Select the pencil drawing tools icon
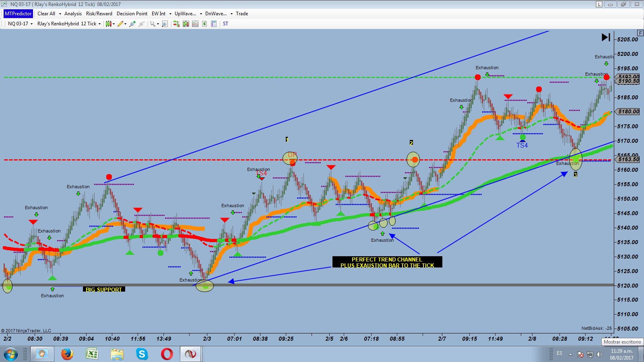The width and height of the screenshot is (644, 362). [120, 24]
